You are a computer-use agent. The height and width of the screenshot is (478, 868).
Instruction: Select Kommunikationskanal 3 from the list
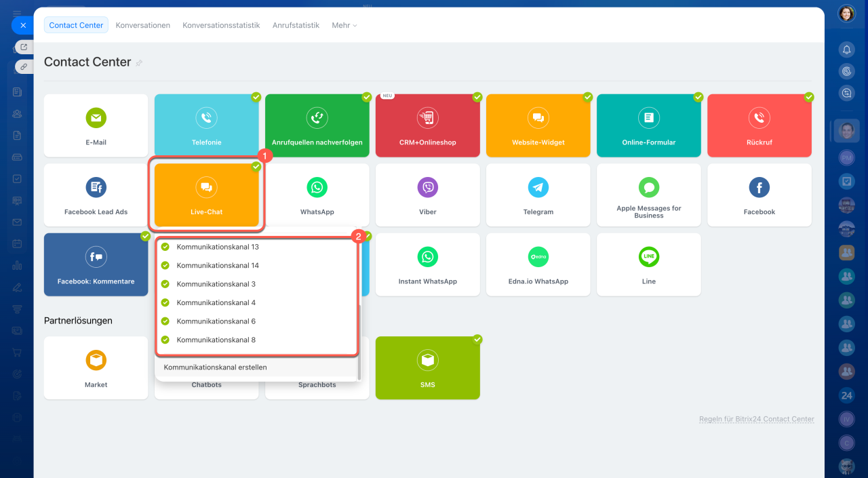click(x=216, y=284)
